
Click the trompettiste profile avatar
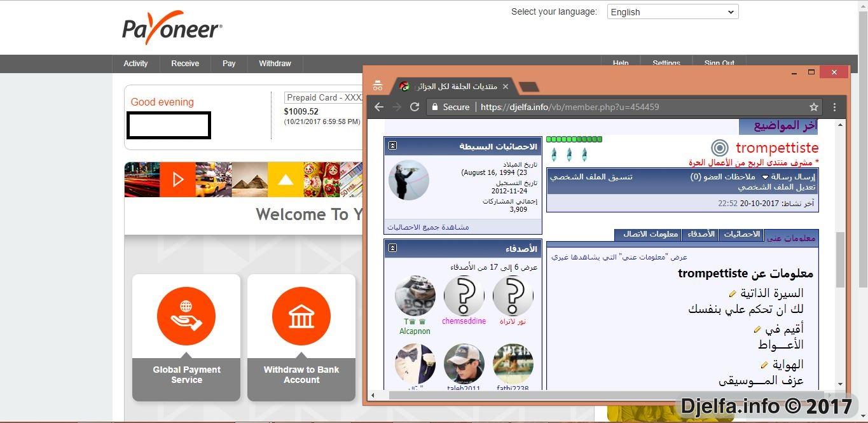point(408,180)
